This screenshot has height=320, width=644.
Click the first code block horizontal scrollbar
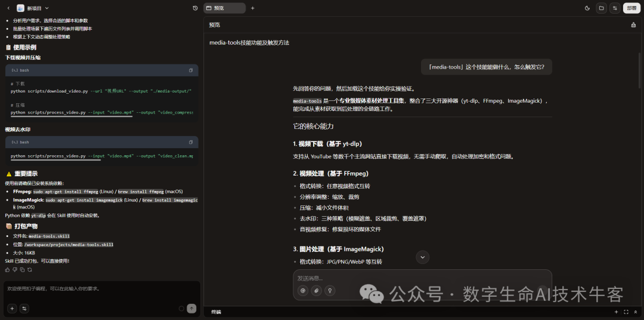pos(72,116)
